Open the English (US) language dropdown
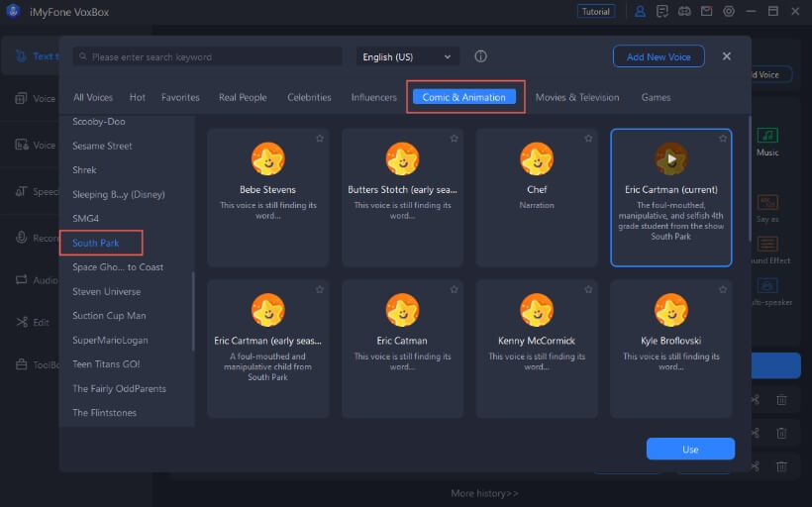Image resolution: width=812 pixels, height=507 pixels. pyautogui.click(x=407, y=56)
